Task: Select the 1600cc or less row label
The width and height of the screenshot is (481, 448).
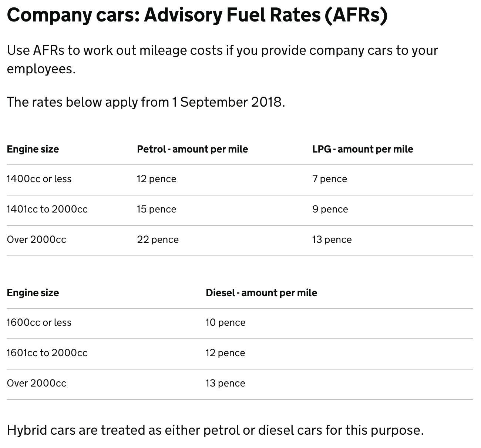Action: [x=39, y=322]
